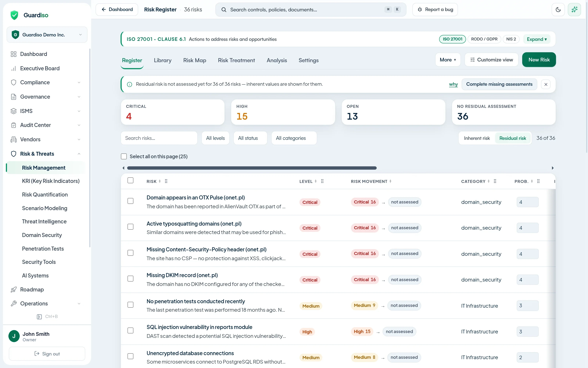Open the Settings tab

pyautogui.click(x=308, y=60)
